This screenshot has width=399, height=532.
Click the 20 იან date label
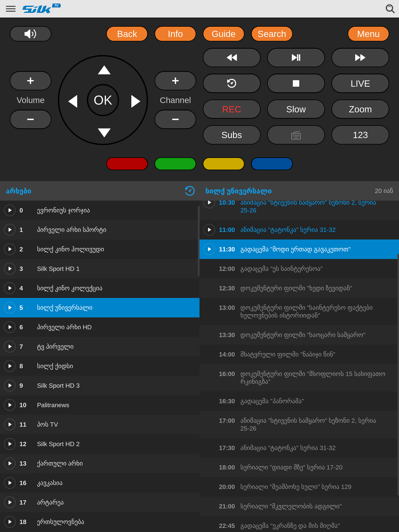384,191
